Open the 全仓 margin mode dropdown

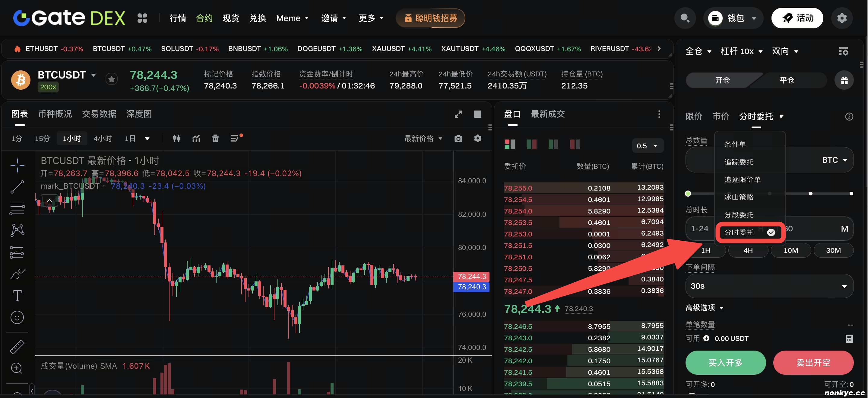[698, 51]
